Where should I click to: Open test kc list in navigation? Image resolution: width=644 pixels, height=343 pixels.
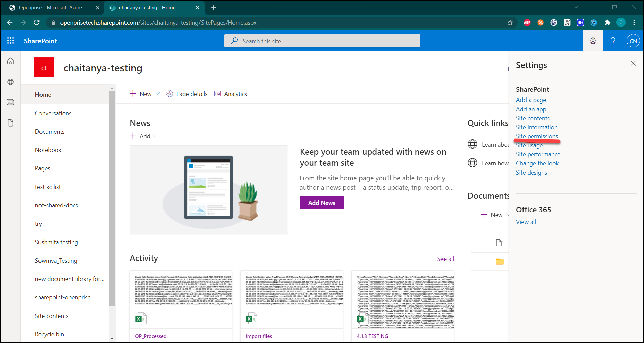click(x=48, y=187)
